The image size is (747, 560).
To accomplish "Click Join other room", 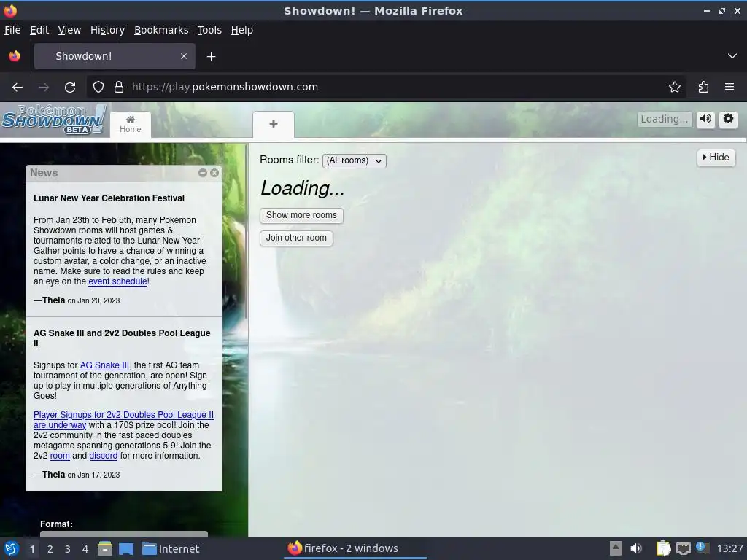I will 296,238.
